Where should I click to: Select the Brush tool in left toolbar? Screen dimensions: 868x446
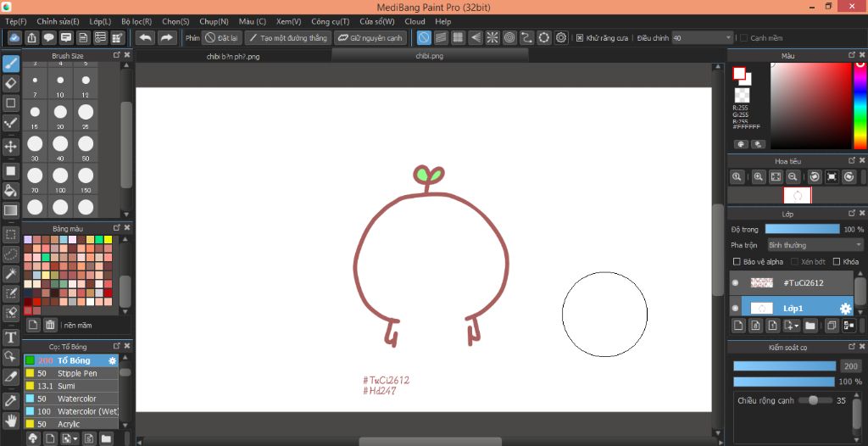click(x=10, y=64)
